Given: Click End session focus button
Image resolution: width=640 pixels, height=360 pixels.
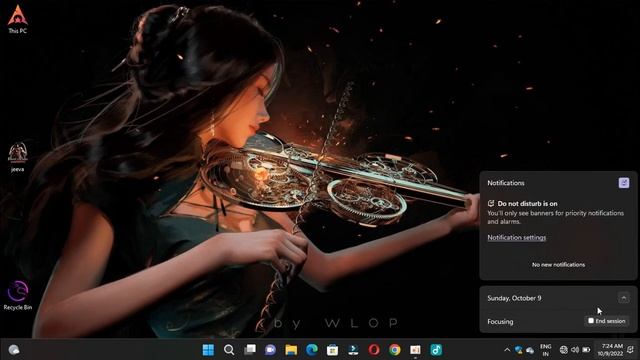Looking at the screenshot, I should [x=607, y=321].
